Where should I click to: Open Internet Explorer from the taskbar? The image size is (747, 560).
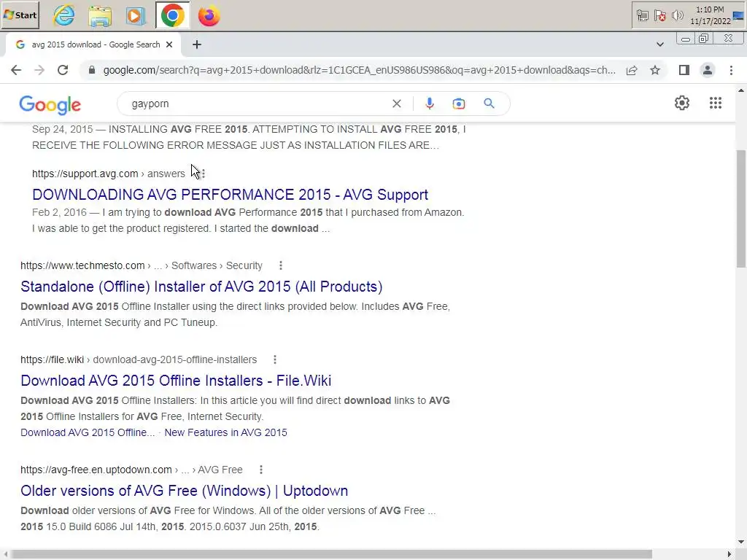click(64, 16)
